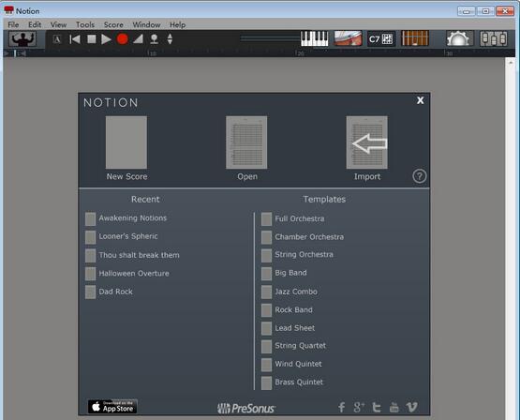Screen dimensions: 520x420
Task: Toggle the text A tool icon
Action: tap(57, 39)
